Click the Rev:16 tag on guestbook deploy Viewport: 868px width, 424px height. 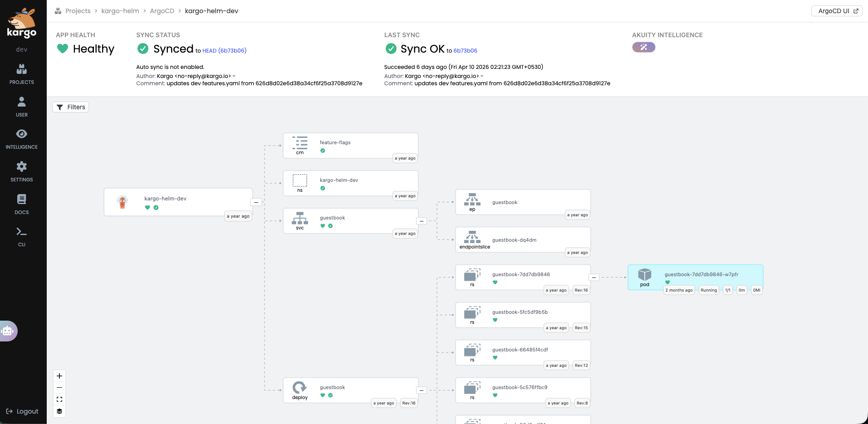pos(409,403)
